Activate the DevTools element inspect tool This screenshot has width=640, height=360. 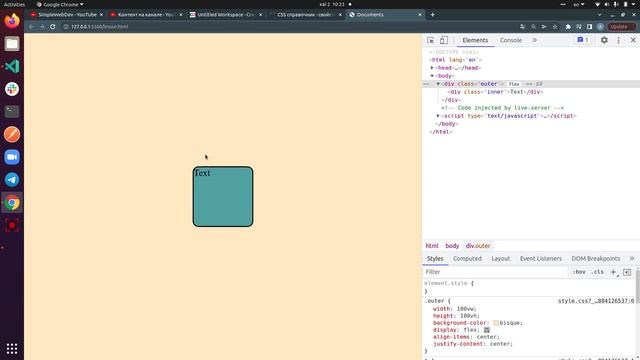[x=431, y=40]
